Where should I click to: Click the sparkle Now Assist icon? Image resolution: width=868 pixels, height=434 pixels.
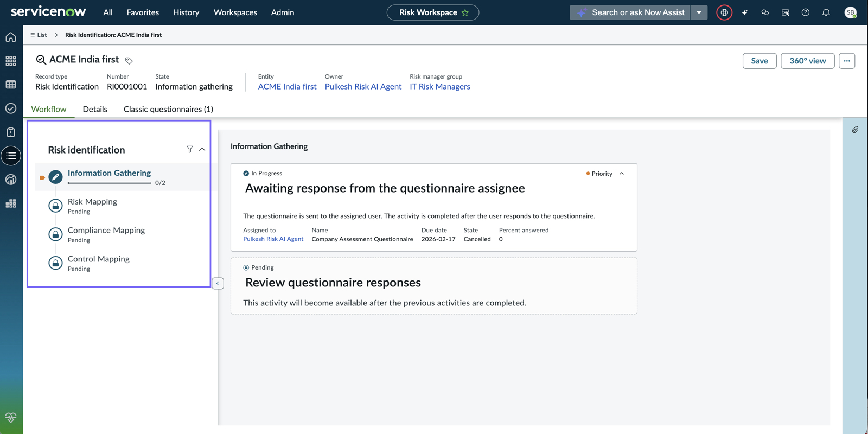(745, 12)
